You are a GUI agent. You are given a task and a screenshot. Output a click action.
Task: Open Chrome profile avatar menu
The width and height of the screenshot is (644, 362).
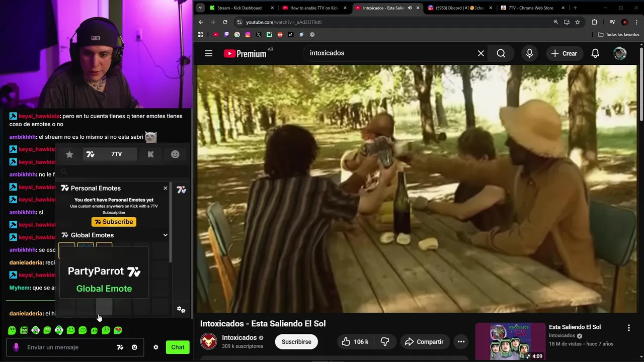click(x=624, y=22)
